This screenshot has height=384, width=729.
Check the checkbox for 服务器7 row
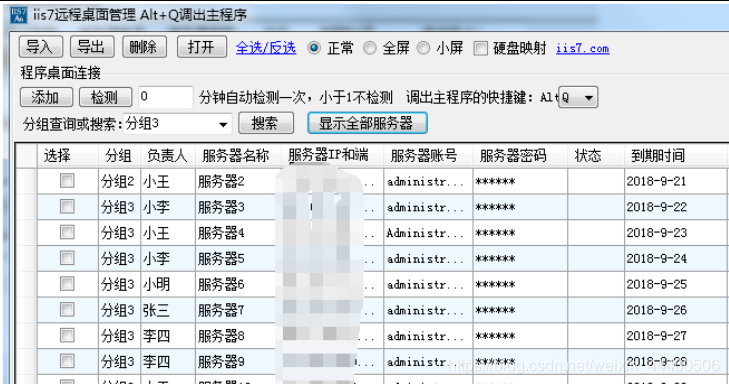tap(67, 310)
